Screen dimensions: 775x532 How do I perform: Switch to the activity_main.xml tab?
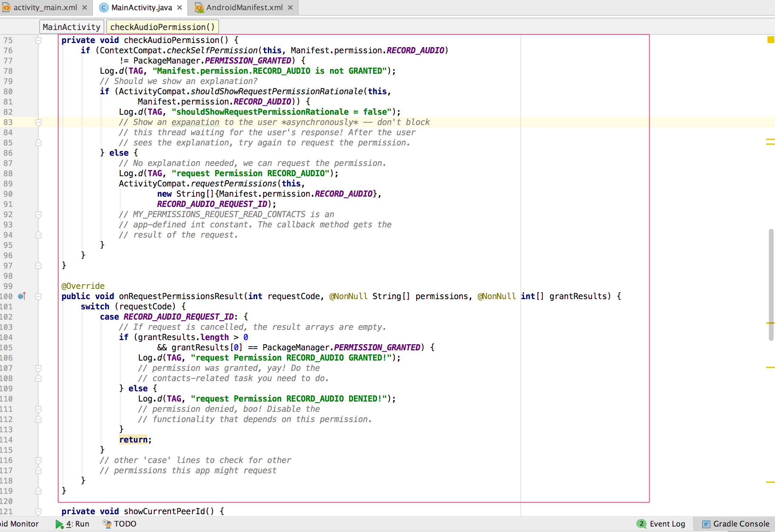tap(44, 7)
